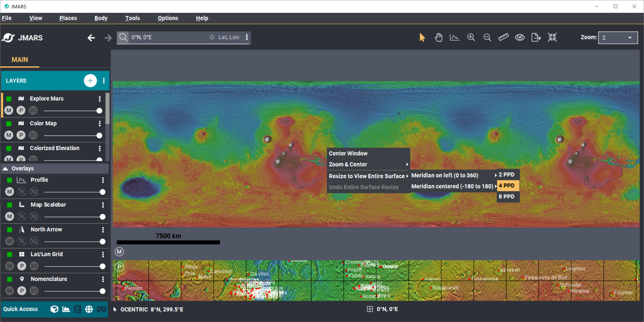Open the 3D cube Quick Access icon
This screenshot has height=322, width=644.
(54, 309)
